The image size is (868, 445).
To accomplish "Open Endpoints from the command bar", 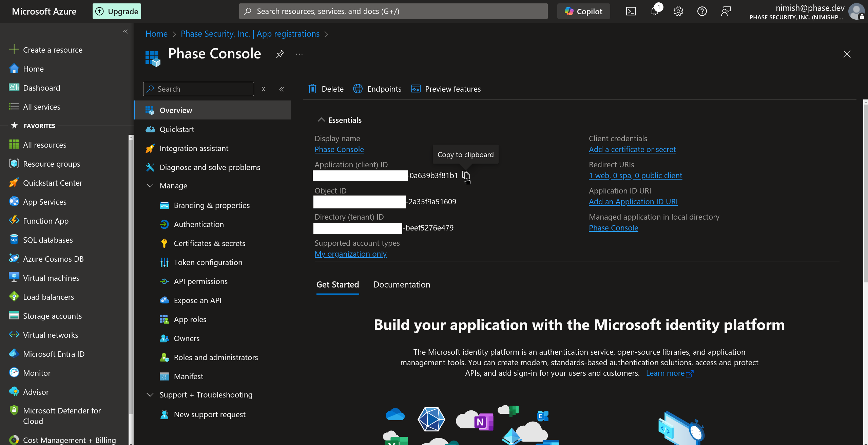I will [377, 89].
